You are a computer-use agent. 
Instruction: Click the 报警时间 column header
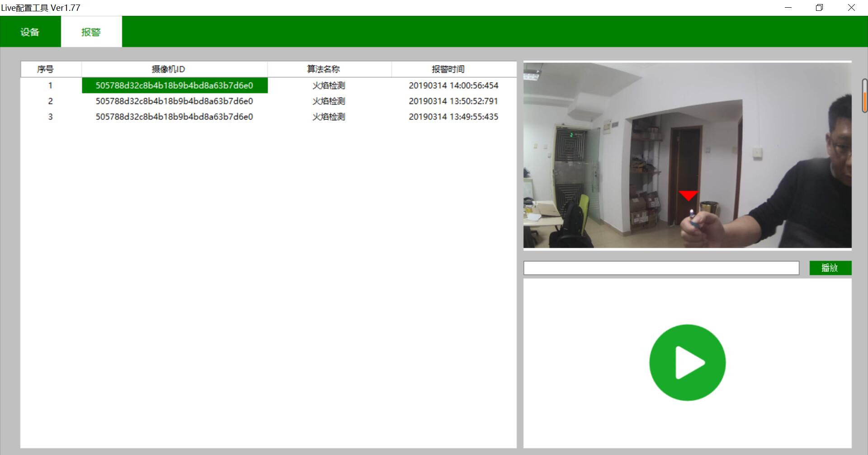[x=454, y=69]
